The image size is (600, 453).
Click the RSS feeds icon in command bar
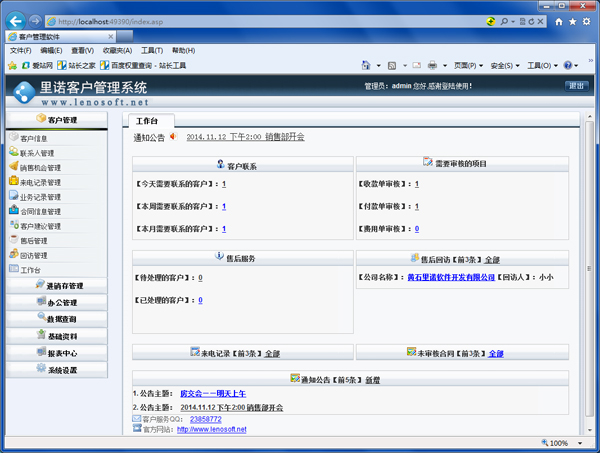tap(392, 65)
